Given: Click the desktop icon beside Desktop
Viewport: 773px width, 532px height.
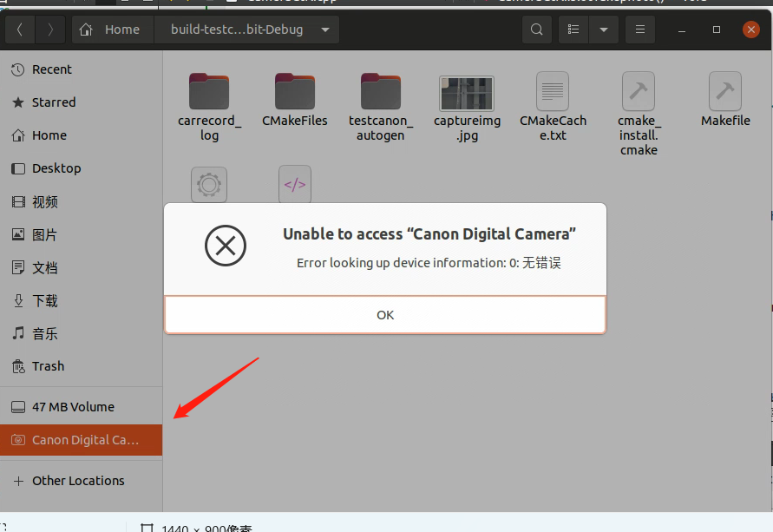Looking at the screenshot, I should click(18, 168).
